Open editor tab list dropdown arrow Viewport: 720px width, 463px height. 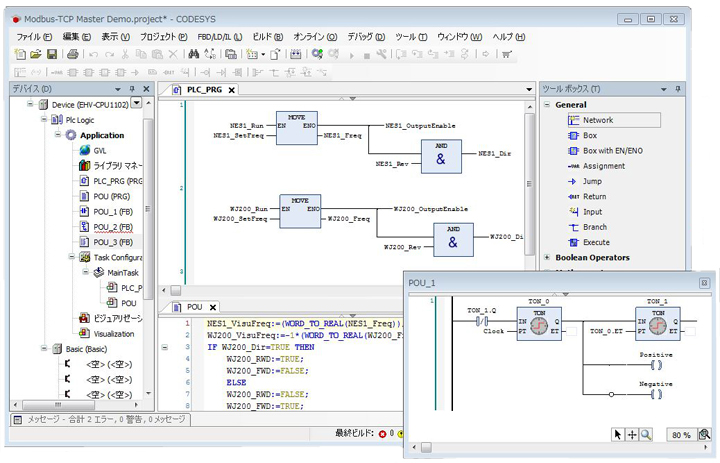pos(529,89)
